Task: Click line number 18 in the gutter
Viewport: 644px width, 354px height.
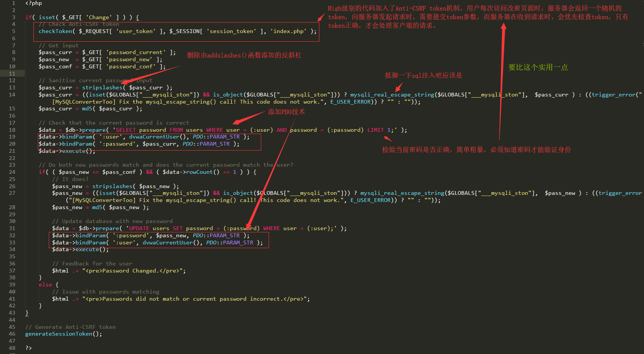Action: click(12, 130)
